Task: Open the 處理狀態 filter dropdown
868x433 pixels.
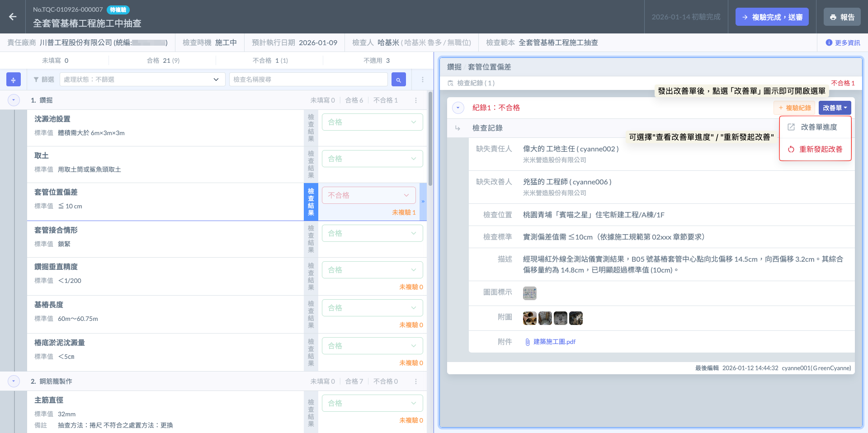Action: [x=142, y=80]
